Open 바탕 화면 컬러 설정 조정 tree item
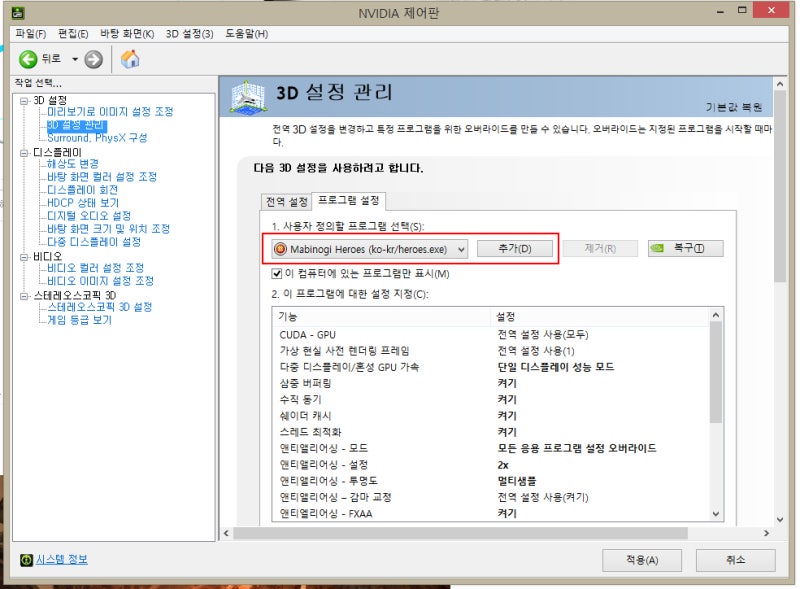800x589 pixels. pyautogui.click(x=102, y=177)
